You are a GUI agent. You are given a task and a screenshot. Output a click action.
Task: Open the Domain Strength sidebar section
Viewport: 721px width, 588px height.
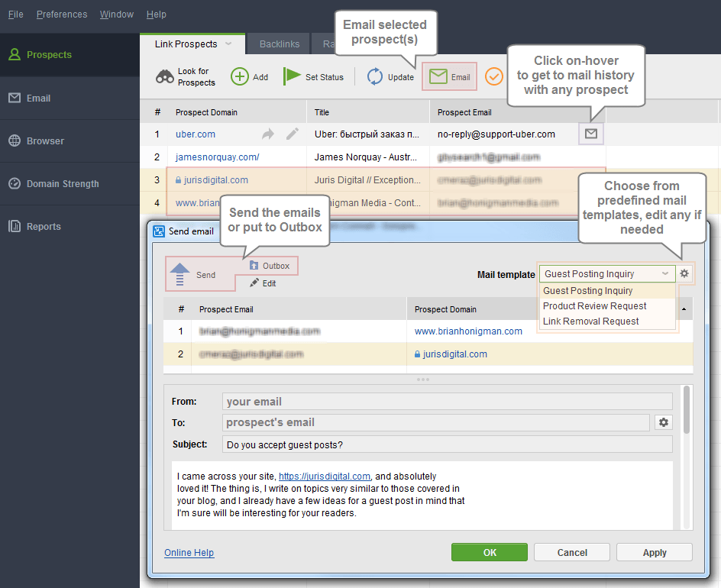tap(69, 183)
